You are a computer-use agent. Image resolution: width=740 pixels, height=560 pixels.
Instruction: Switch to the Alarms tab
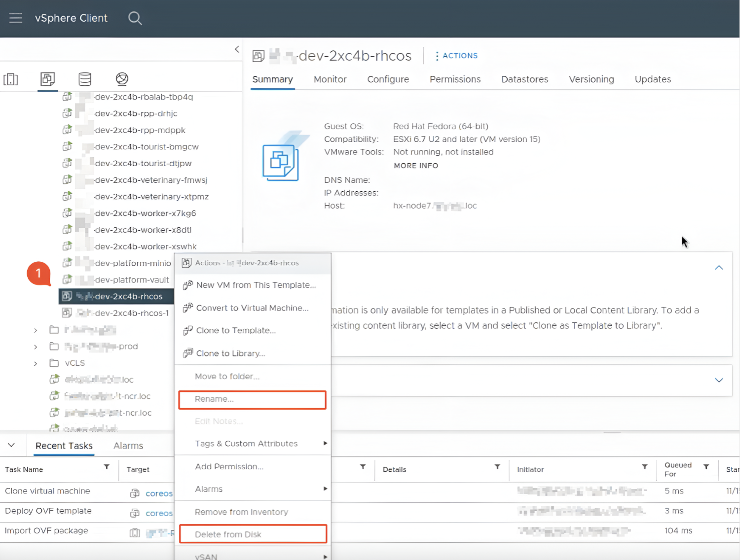(x=128, y=446)
